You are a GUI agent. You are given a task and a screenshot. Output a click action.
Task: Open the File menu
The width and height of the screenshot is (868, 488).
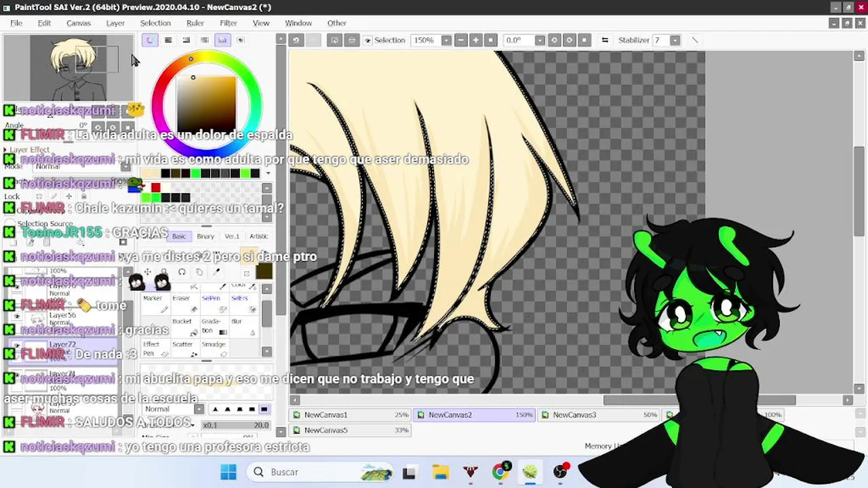click(x=16, y=23)
